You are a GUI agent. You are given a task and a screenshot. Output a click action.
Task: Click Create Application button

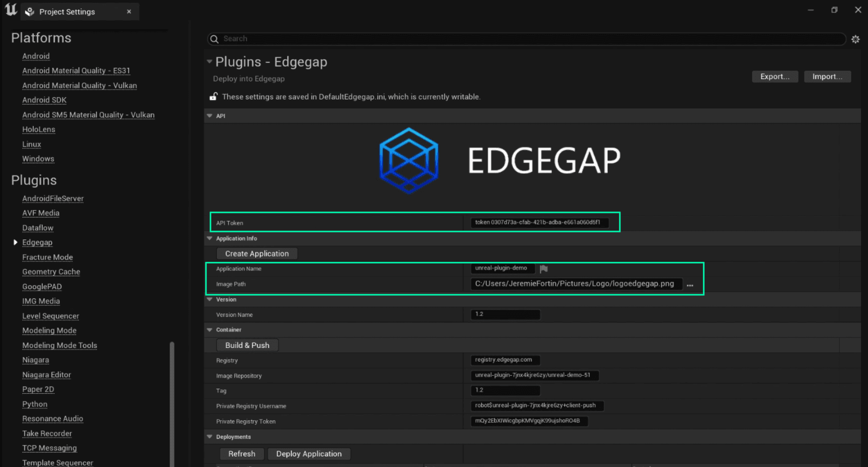click(x=257, y=254)
